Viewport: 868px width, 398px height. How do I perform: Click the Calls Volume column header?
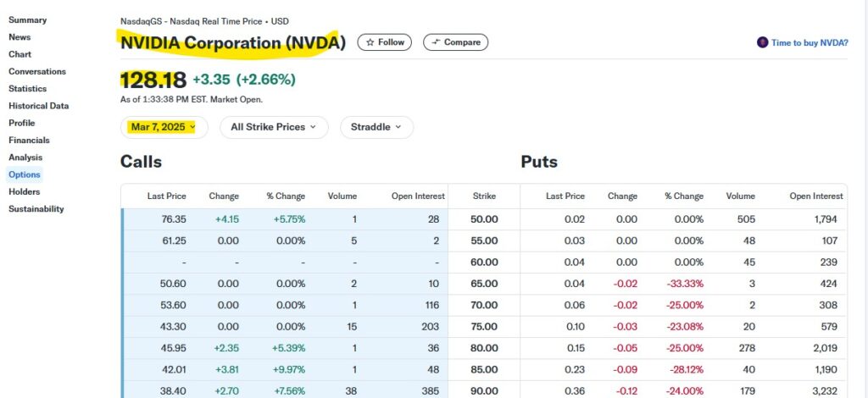pos(342,196)
